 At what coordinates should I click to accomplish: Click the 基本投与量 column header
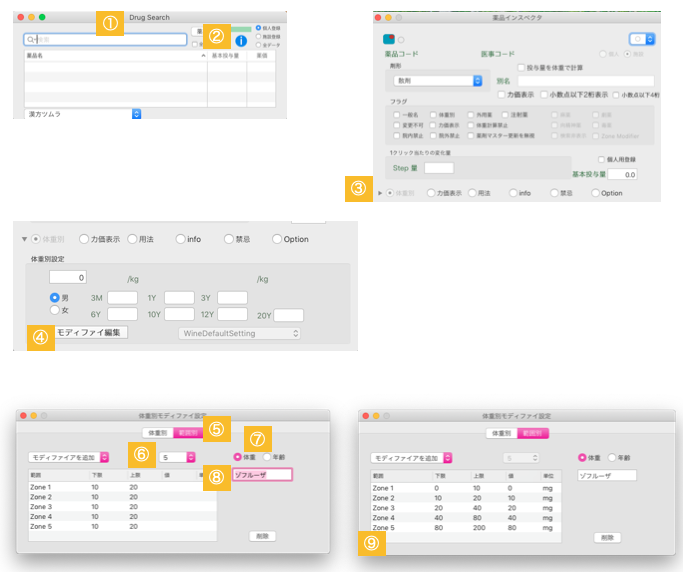pyautogui.click(x=229, y=57)
